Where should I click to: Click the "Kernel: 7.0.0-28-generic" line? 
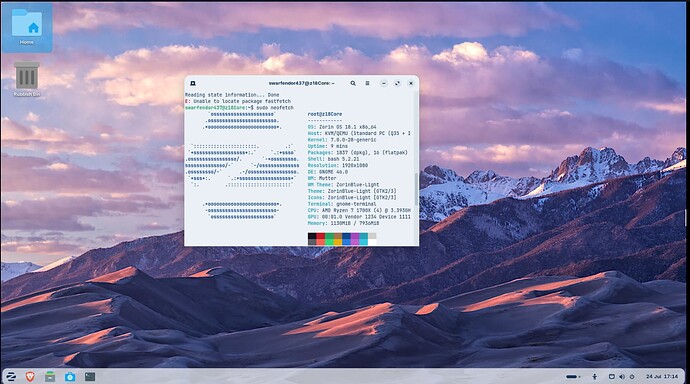(x=342, y=139)
